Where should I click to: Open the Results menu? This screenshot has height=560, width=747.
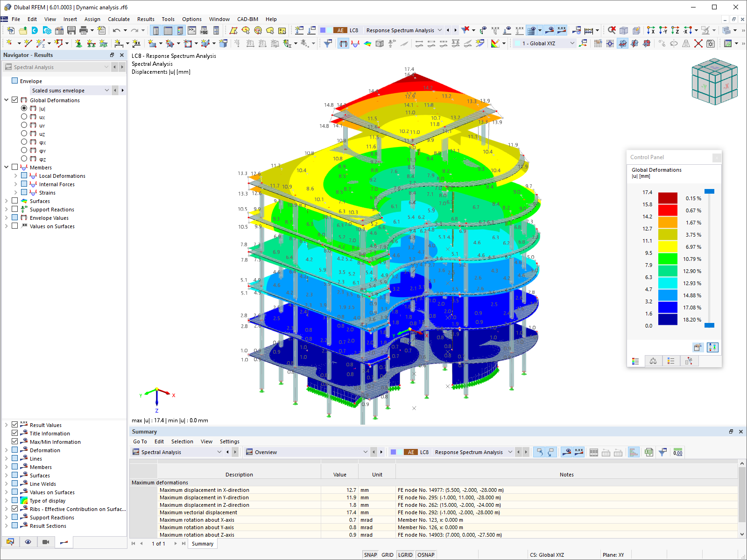(x=146, y=19)
